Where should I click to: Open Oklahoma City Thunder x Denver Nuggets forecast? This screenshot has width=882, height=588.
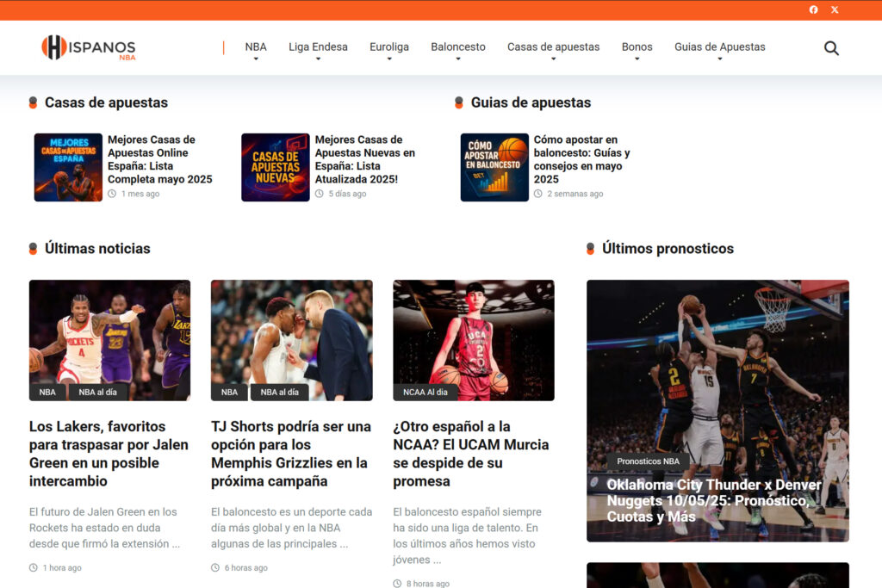click(714, 500)
